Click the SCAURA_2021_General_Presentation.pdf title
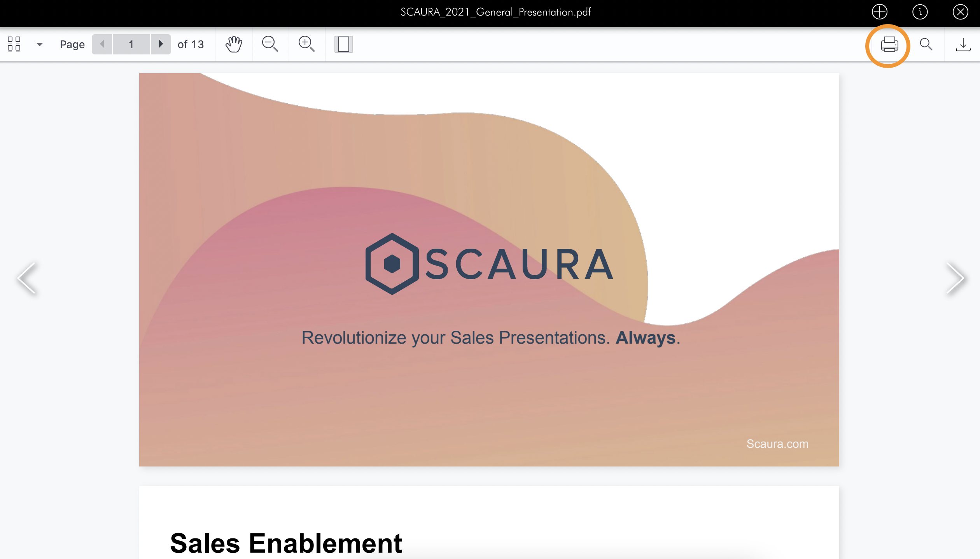Viewport: 980px width, 559px height. (x=496, y=12)
